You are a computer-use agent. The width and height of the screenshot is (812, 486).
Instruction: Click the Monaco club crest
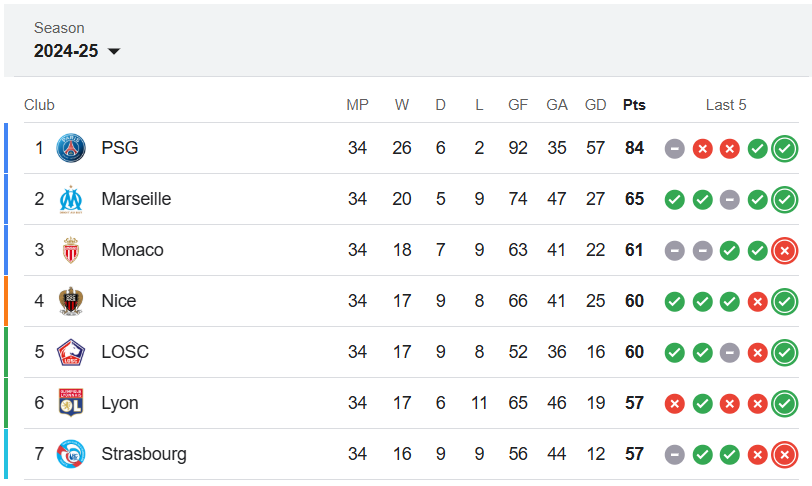(71, 250)
